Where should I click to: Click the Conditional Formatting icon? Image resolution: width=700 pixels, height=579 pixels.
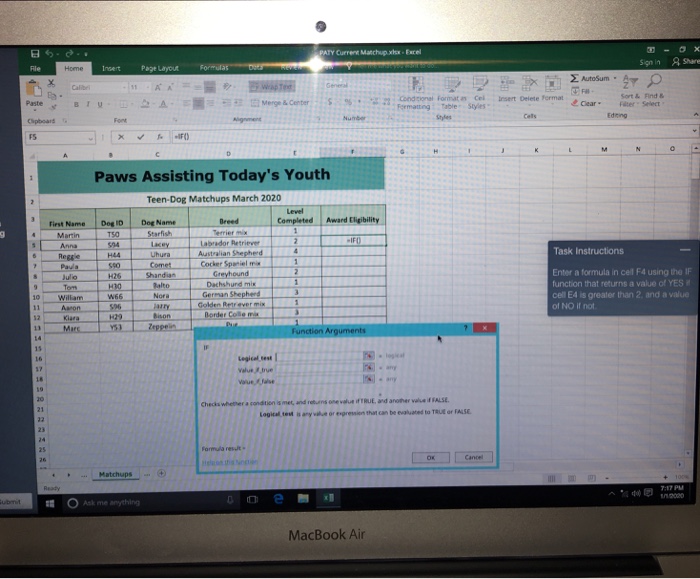pos(416,84)
